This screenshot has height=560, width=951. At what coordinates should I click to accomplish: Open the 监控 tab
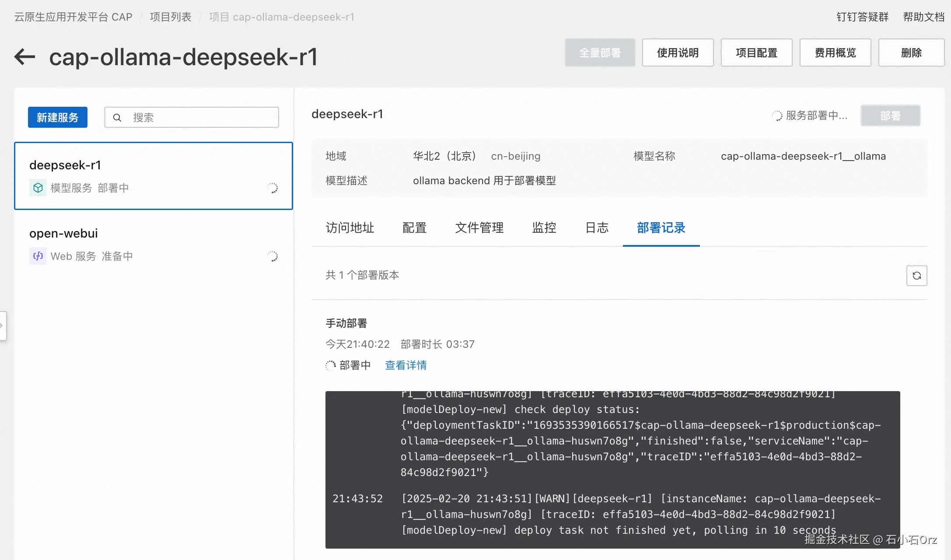[544, 228]
